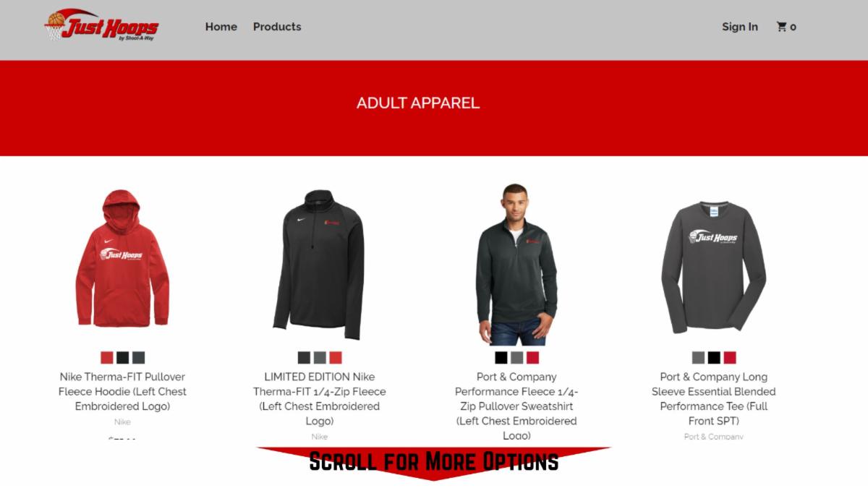868x488 pixels.
Task: Select red swatch under Port & Company sweatshirt
Action: click(x=532, y=357)
